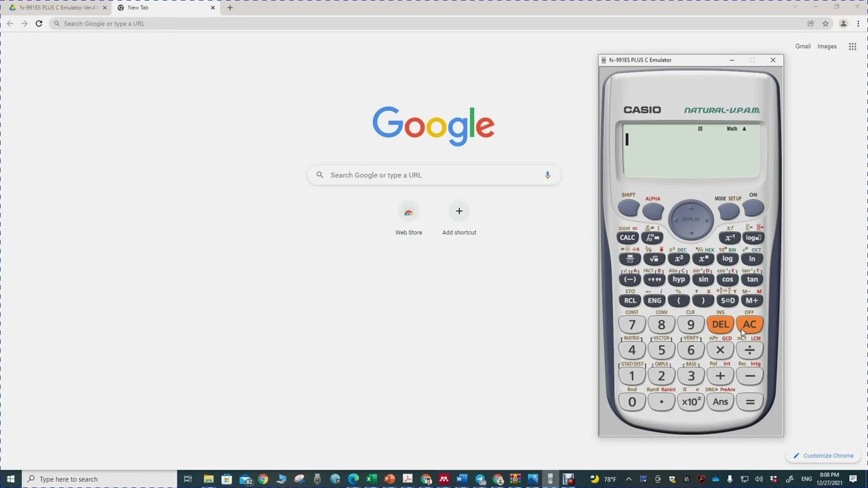Click the fraction template key

tap(630, 259)
